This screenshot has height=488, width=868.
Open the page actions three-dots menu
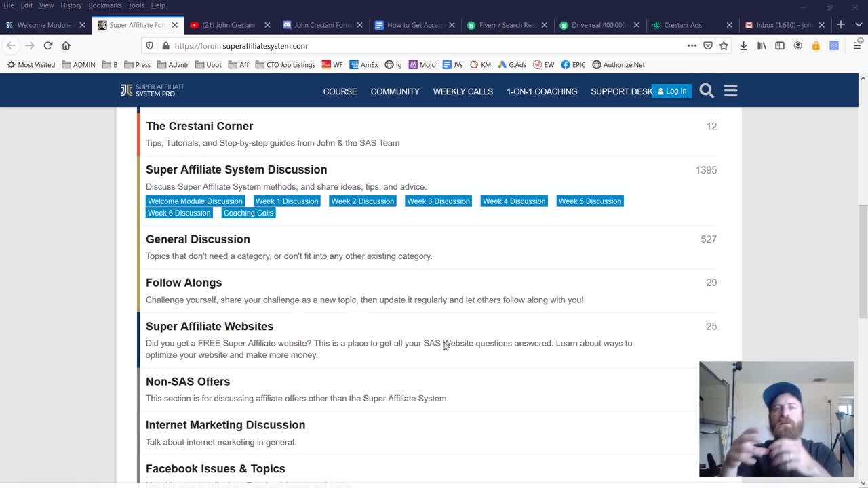pyautogui.click(x=692, y=45)
